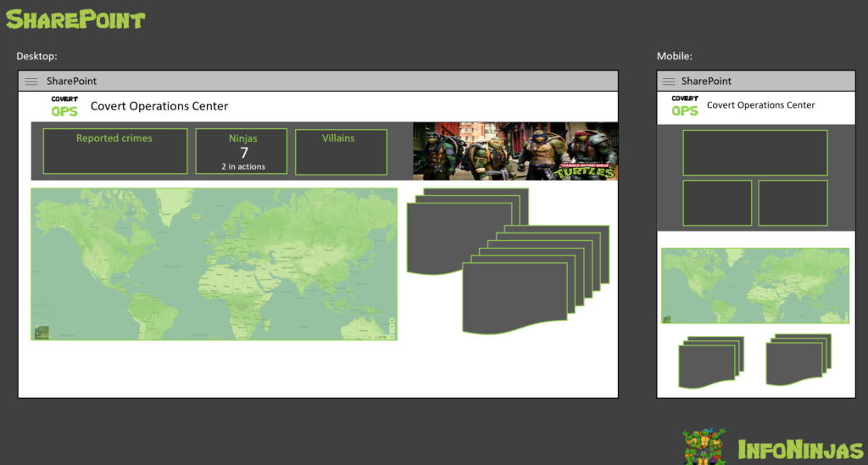Click the Covert OPS logo in Mobile view
868x465 pixels.
click(x=685, y=105)
